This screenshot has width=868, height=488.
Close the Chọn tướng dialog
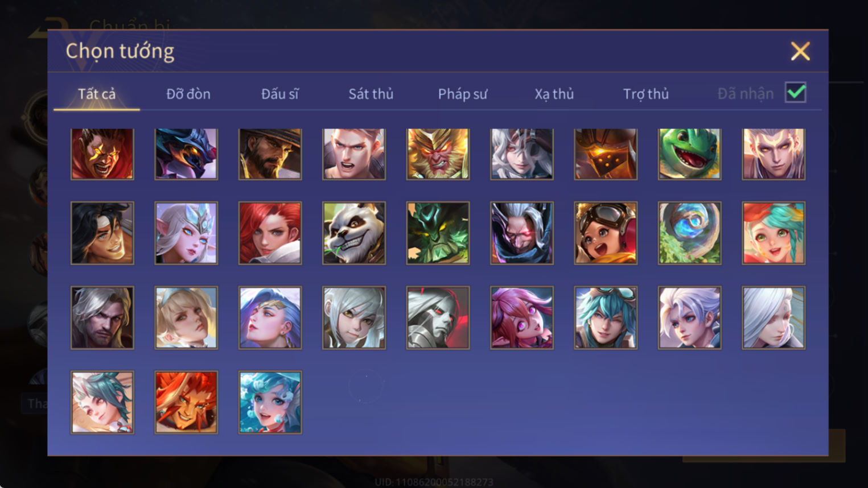coord(800,51)
